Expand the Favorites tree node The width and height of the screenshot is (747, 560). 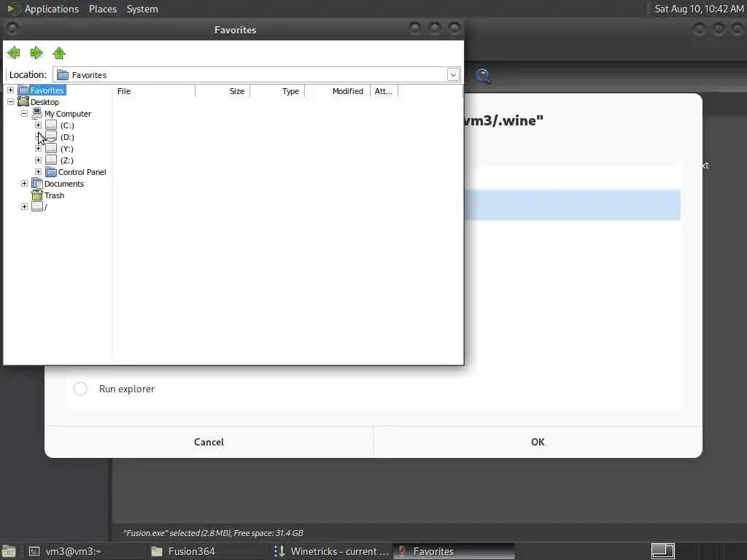tap(10, 90)
